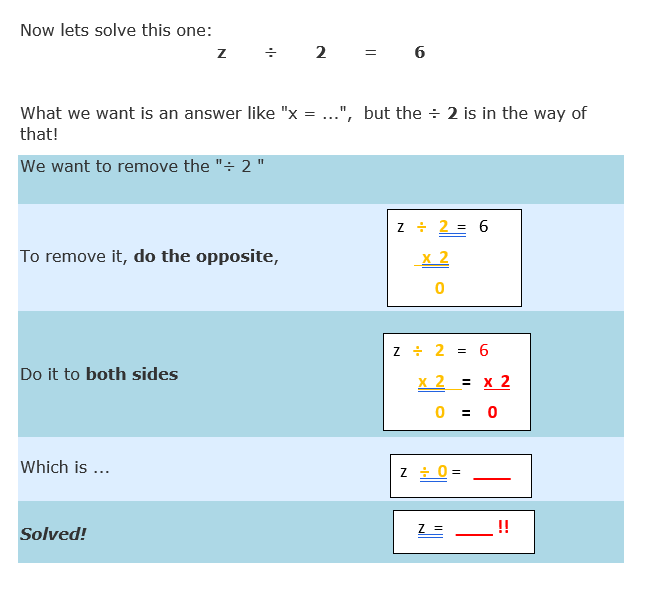Screen dimensions: 652x601
Task: Click the red answer blank in Solved box
Action: click(x=474, y=533)
